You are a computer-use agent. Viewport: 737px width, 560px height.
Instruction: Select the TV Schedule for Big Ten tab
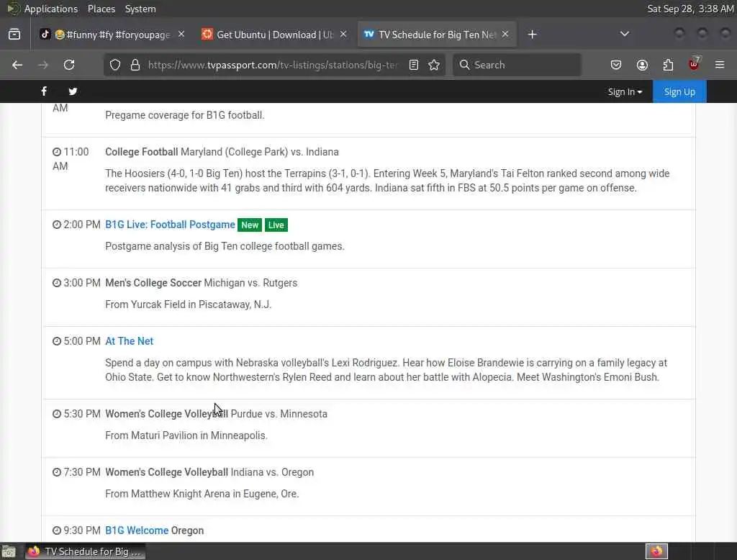437,35
